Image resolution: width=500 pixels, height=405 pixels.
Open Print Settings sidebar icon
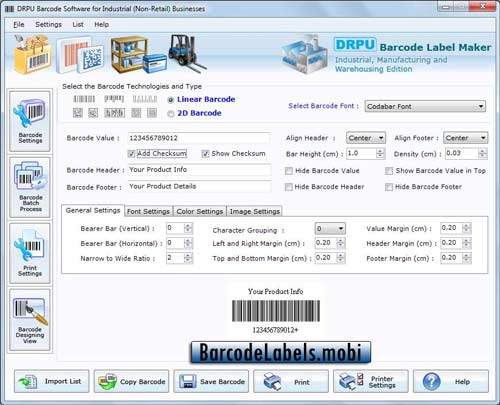pyautogui.click(x=30, y=253)
